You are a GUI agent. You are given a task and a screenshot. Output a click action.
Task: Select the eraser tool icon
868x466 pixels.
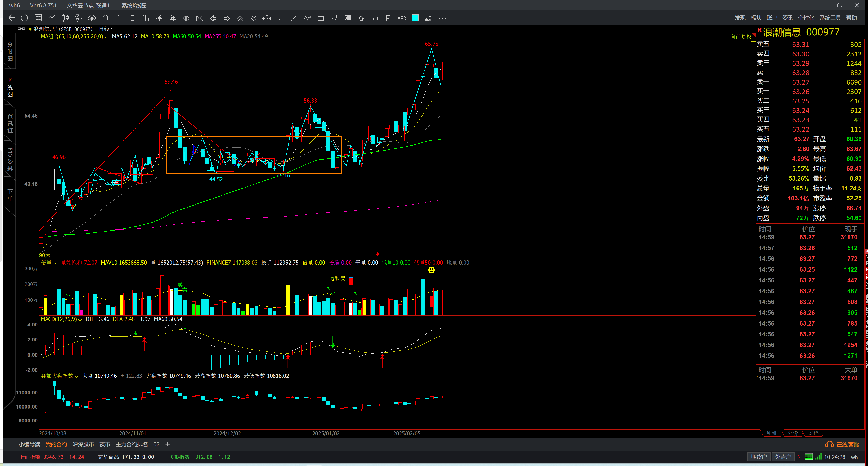pyautogui.click(x=428, y=18)
